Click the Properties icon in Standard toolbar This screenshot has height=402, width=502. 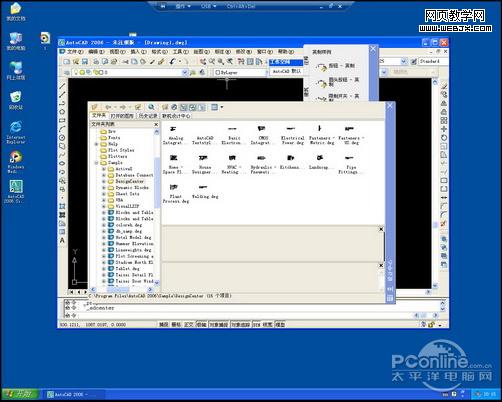(241, 61)
